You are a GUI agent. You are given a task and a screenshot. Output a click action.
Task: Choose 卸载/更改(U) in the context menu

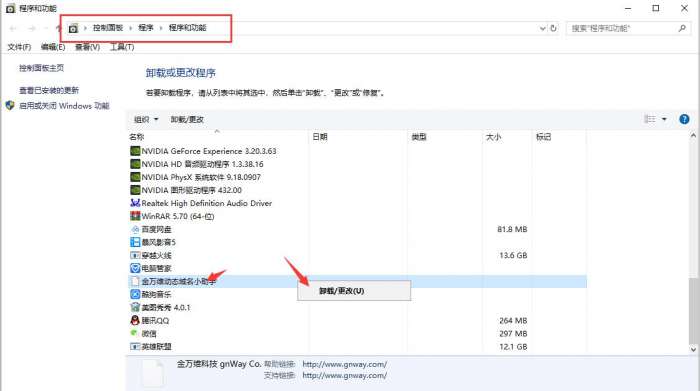(354, 291)
